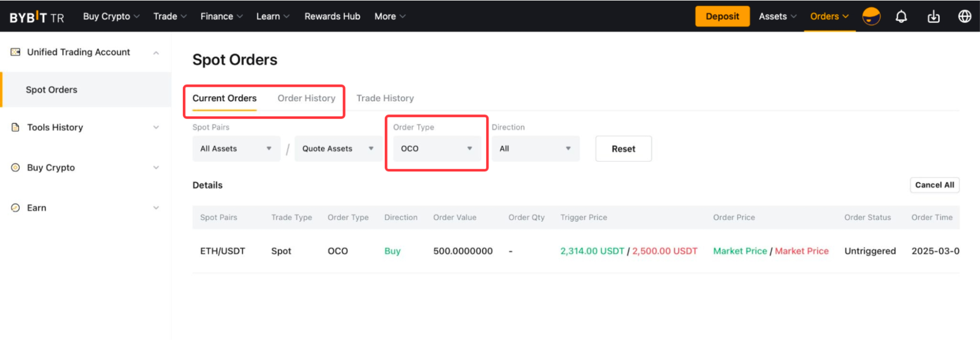Viewport: 980px width, 340px height.
Task: Click the Tools History document icon
Action: (16, 128)
